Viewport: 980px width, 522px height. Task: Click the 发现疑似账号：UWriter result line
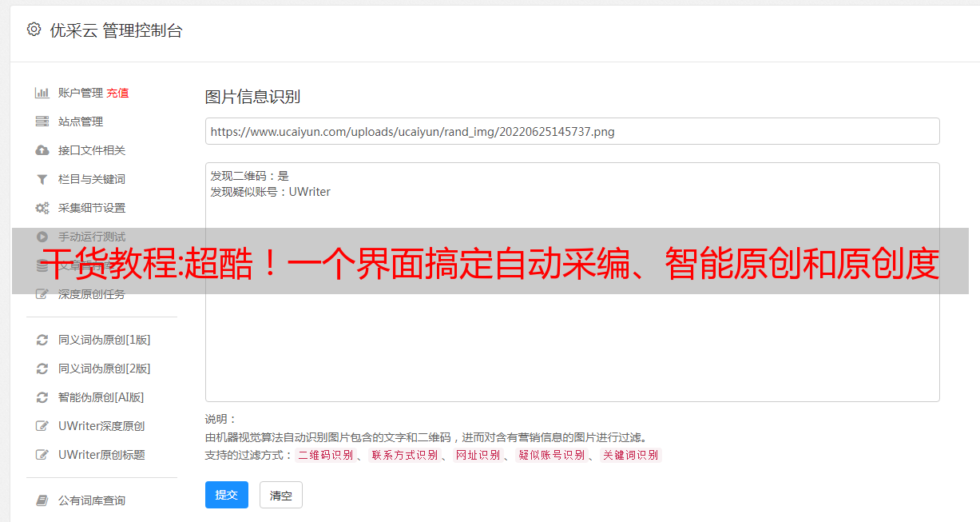tap(271, 192)
